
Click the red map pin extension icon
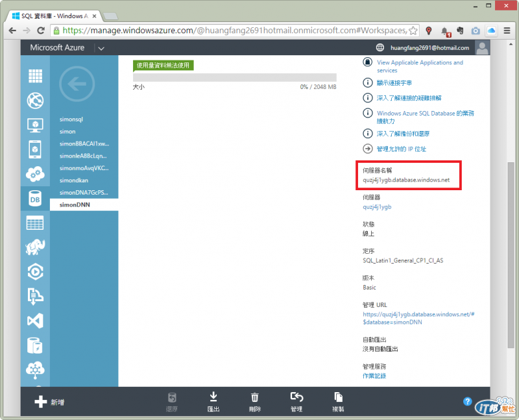[x=429, y=31]
